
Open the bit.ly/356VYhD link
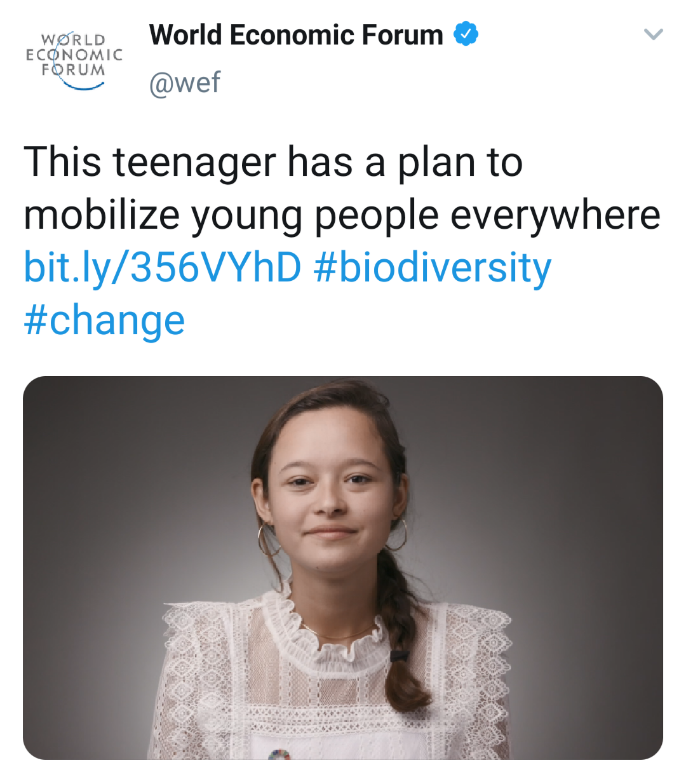tap(163, 267)
